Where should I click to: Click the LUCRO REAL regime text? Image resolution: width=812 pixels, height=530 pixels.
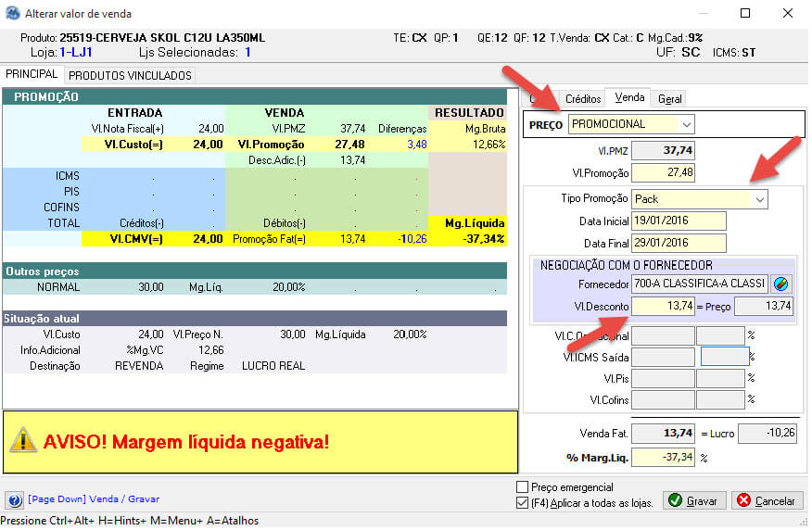pyautogui.click(x=273, y=366)
